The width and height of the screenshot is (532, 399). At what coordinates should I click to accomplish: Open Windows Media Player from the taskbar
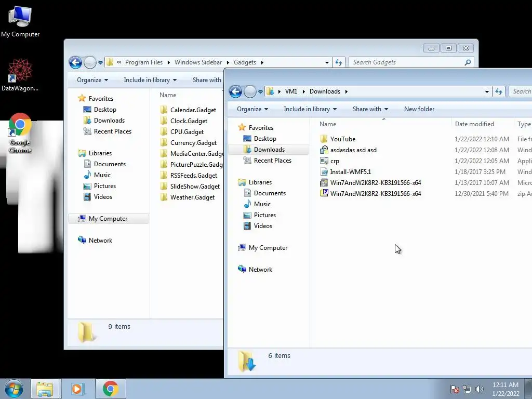[x=77, y=389]
